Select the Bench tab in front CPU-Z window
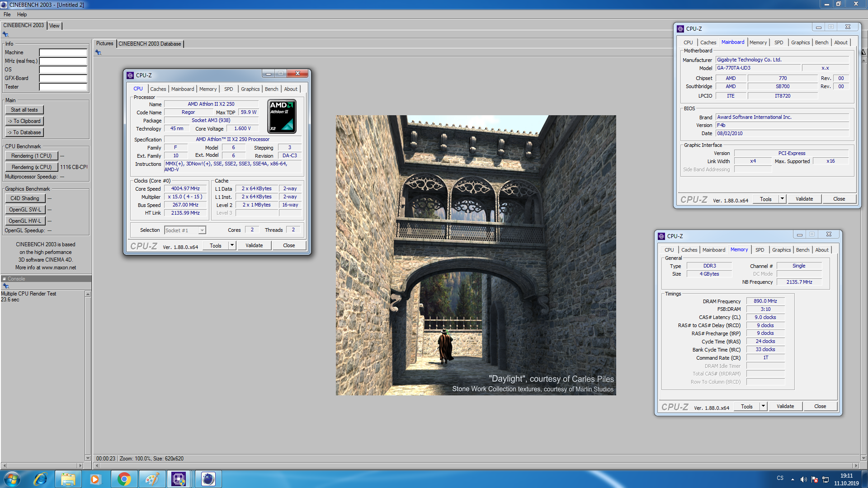868x488 pixels. coord(272,89)
